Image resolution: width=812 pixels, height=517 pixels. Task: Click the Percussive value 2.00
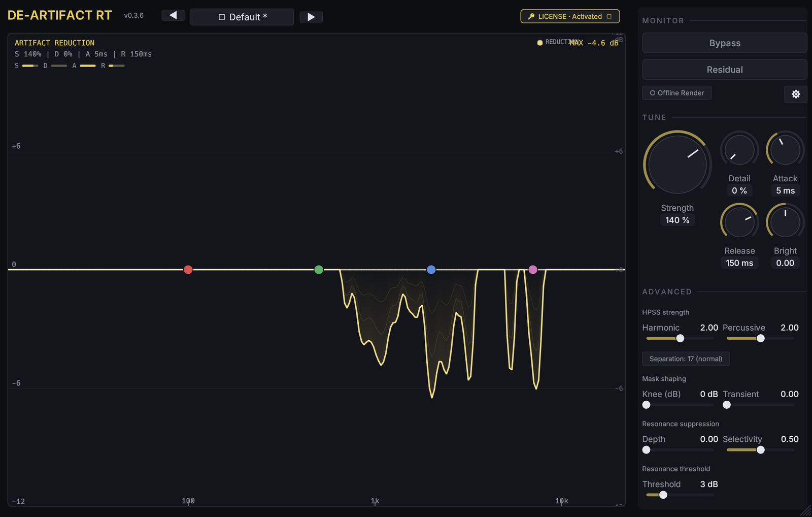pyautogui.click(x=790, y=328)
